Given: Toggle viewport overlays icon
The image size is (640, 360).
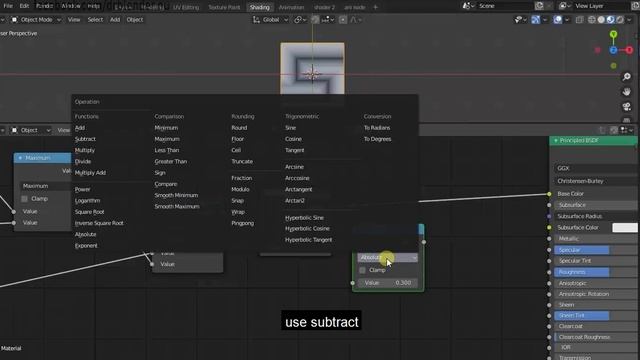Looking at the screenshot, I should pyautogui.click(x=558, y=20).
